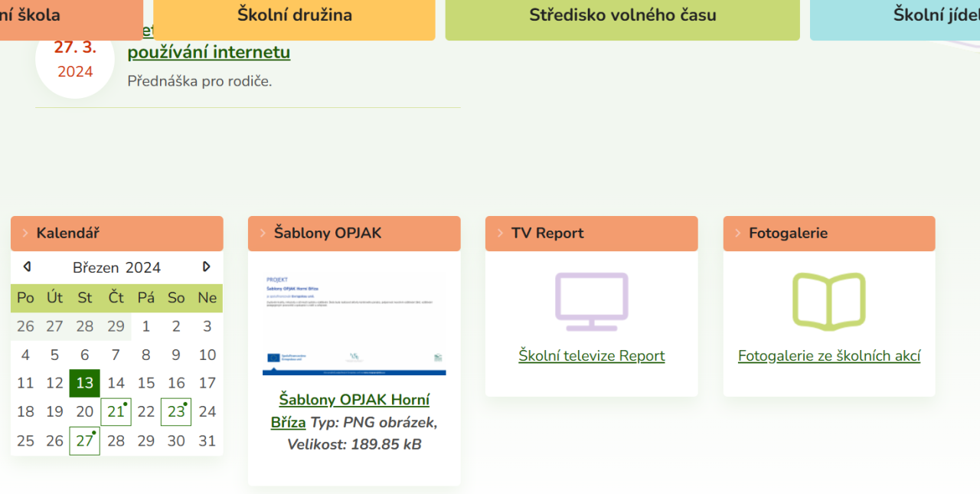Open the používání internetu article link
The height and width of the screenshot is (494, 980).
coord(208,53)
